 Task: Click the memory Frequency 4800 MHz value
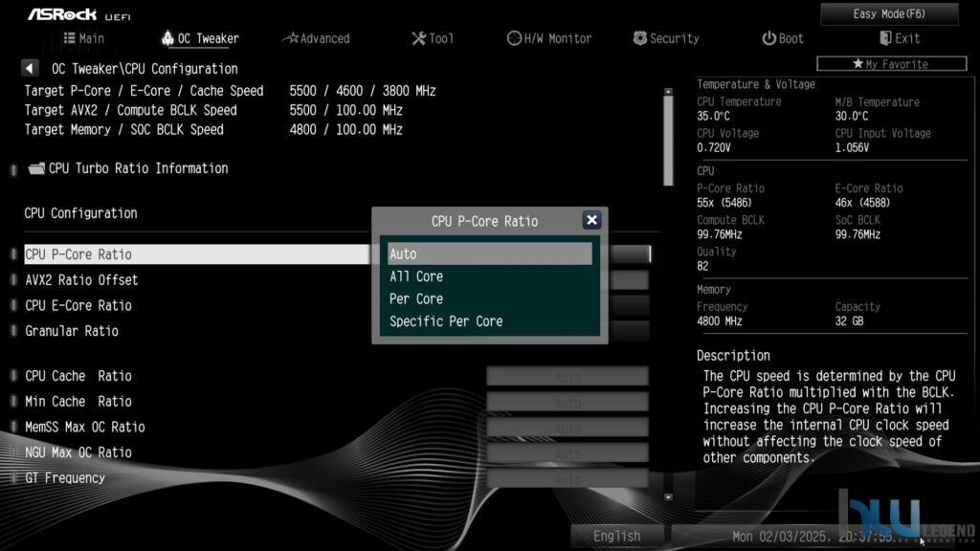(x=720, y=321)
